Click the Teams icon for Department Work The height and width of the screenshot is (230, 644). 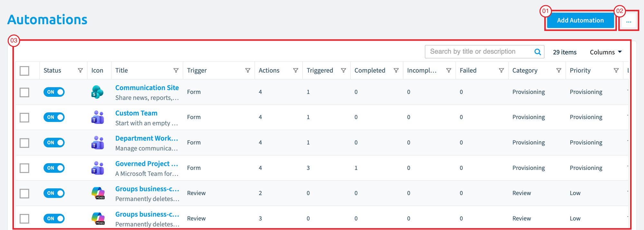(x=98, y=143)
